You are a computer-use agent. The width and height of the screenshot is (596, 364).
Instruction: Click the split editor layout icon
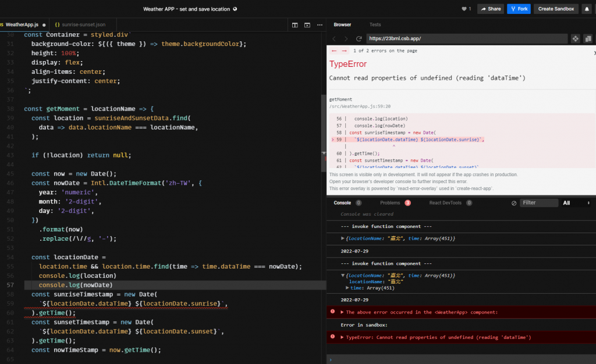point(295,25)
